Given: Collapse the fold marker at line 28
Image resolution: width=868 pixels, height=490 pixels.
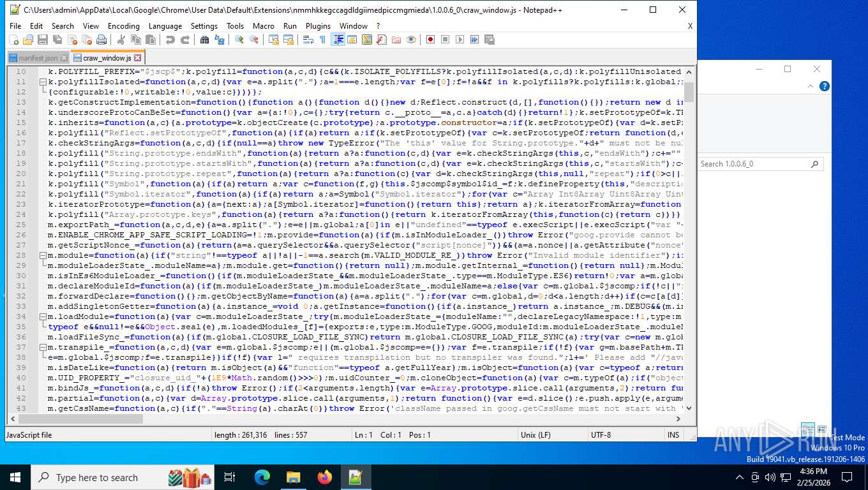Looking at the screenshot, I should pos(43,255).
